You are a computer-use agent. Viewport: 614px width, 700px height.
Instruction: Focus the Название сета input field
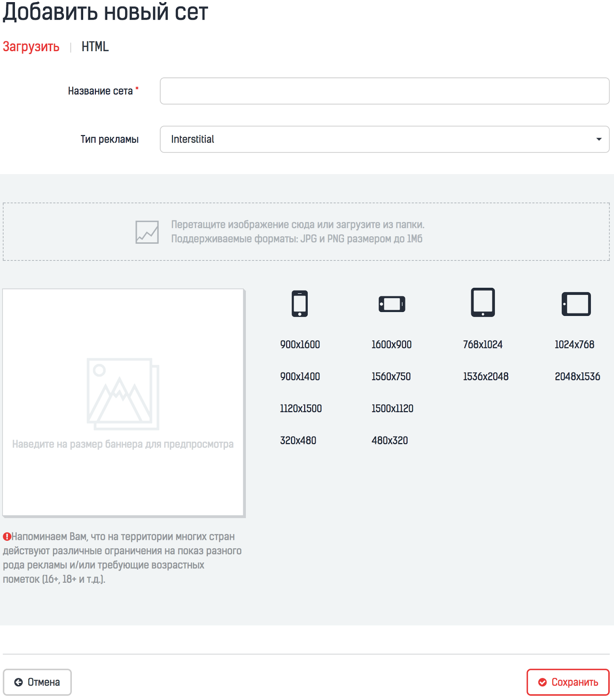[x=384, y=91]
